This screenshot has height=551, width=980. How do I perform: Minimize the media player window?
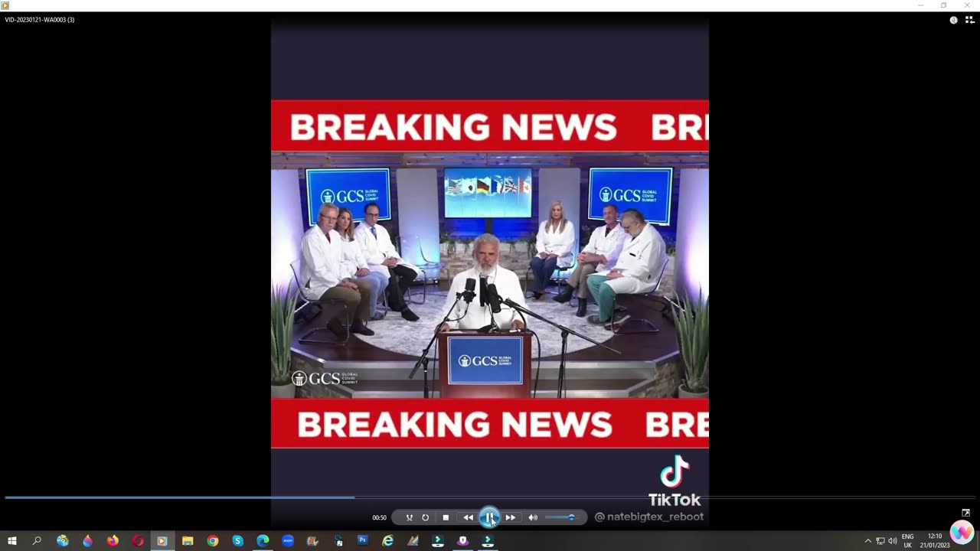click(921, 5)
